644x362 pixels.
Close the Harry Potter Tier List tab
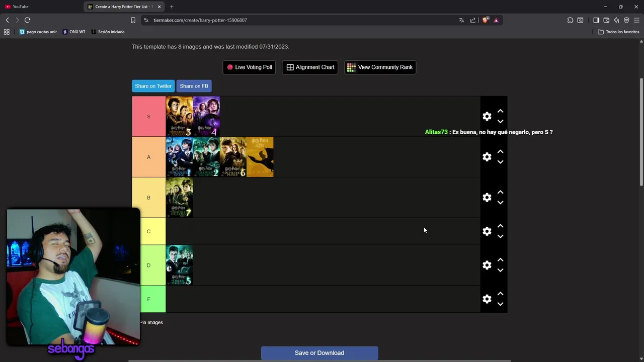point(159,7)
